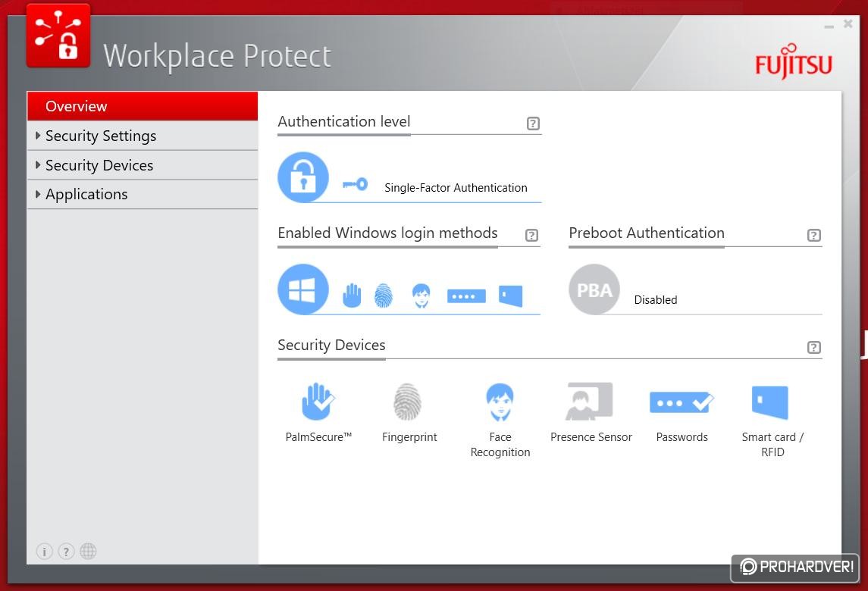Click the grey PBA circle icon
The height and width of the screenshot is (591, 868).
[x=594, y=289]
